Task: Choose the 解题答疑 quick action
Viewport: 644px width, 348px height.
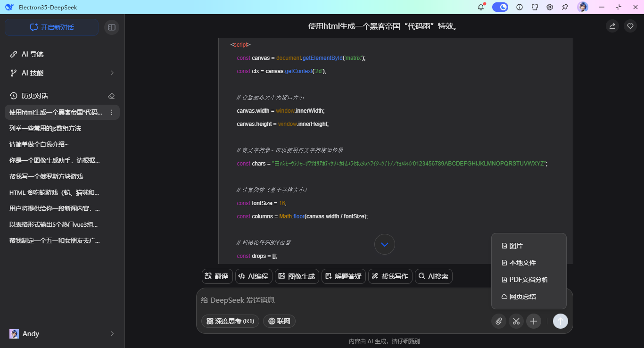Action: 343,276
